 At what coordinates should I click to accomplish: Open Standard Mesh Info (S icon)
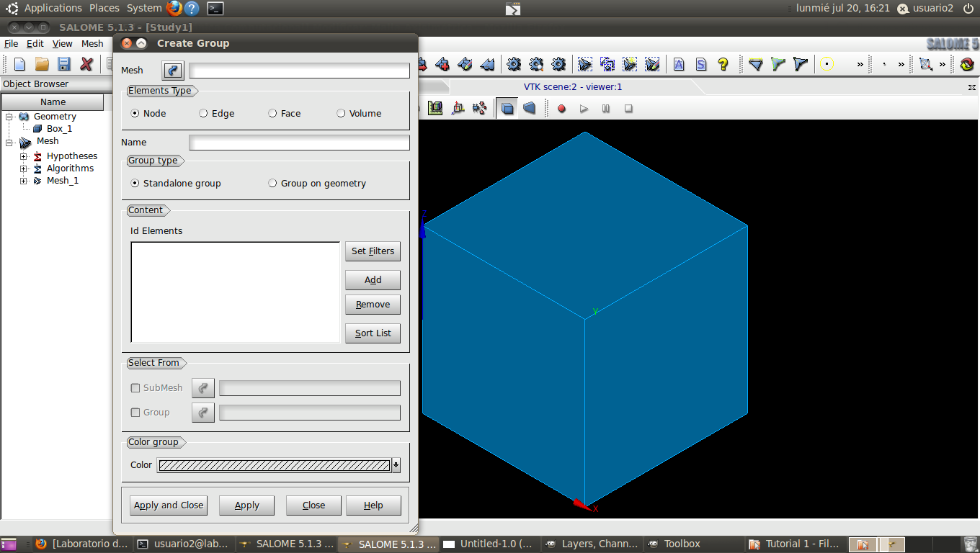(x=701, y=64)
